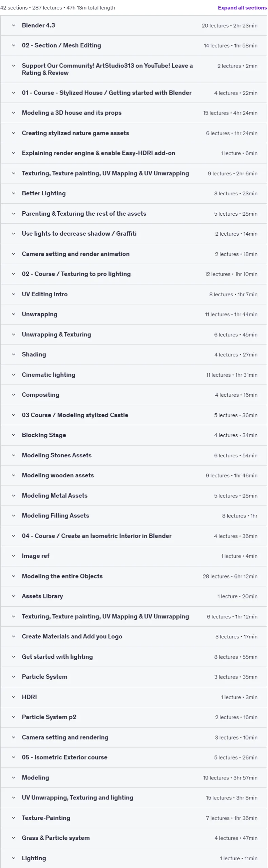Click chevron icon beside Image ref
268x868 pixels.
click(x=14, y=556)
